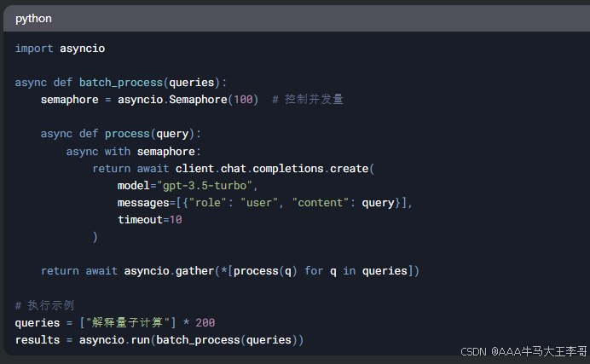Click the "timeout=10" parameter
The width and height of the screenshot is (590, 364).
150,220
